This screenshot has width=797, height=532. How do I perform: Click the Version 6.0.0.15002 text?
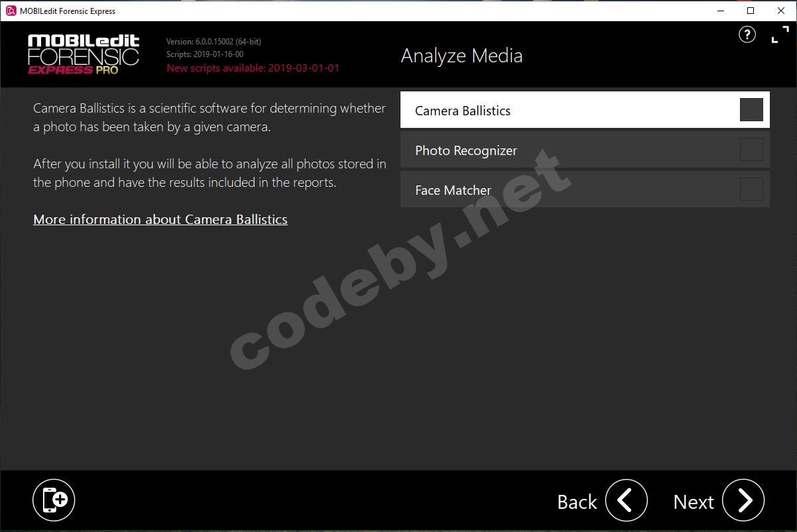coord(214,42)
